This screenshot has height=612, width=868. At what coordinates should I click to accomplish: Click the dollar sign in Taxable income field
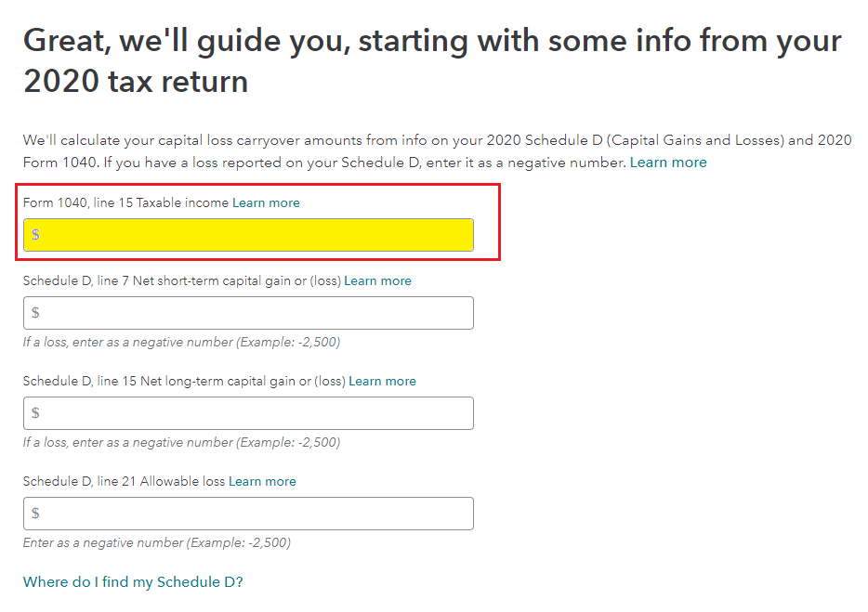pyautogui.click(x=35, y=235)
